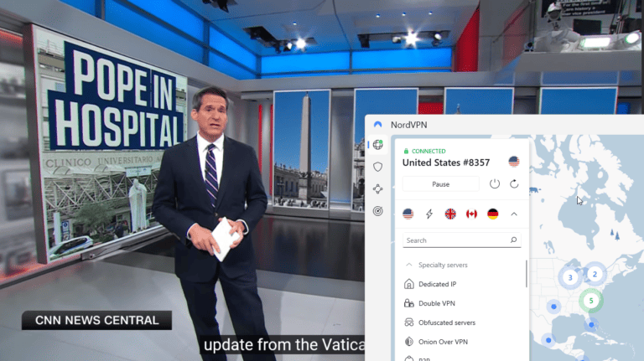
Task: Collapse the quick-connect flags row chevron
Action: (x=514, y=214)
